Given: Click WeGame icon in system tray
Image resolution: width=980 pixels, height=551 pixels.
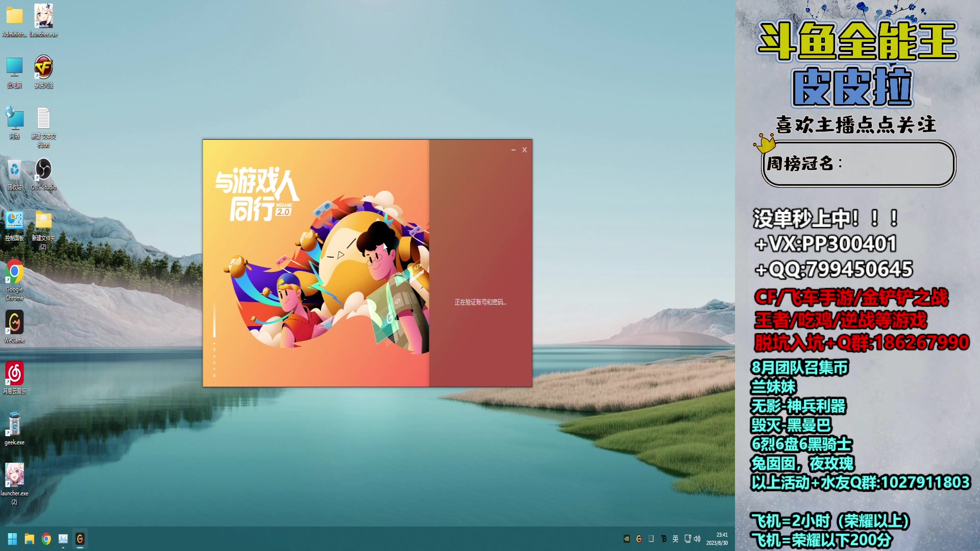Looking at the screenshot, I should [x=639, y=539].
